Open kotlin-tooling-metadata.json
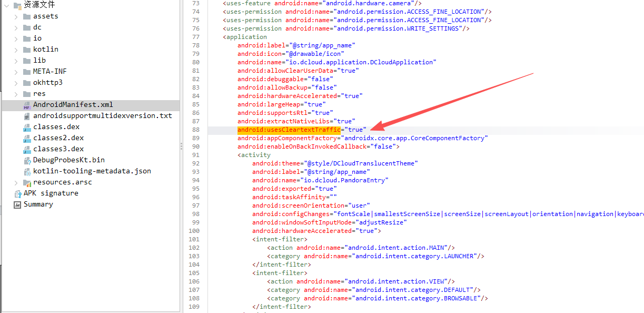The width and height of the screenshot is (644, 313). click(92, 171)
